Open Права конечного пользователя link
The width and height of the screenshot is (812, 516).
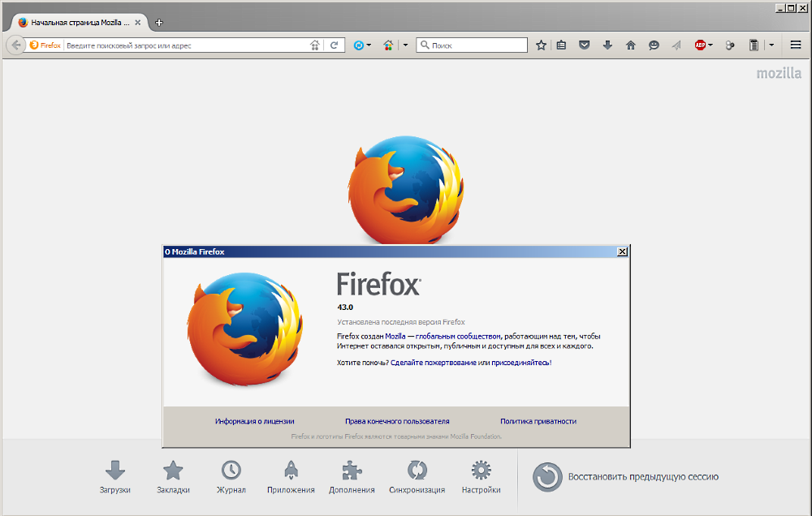tap(397, 421)
